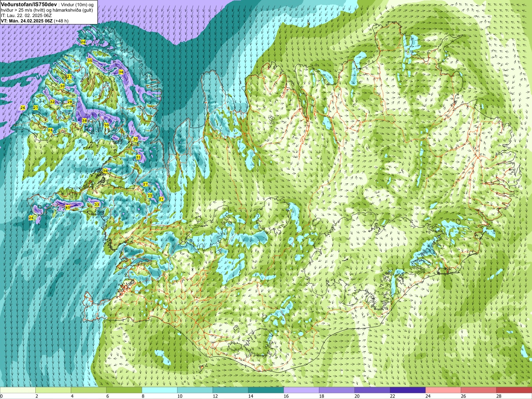Select the 16–18 m/s lavender legend swatch

(301, 390)
